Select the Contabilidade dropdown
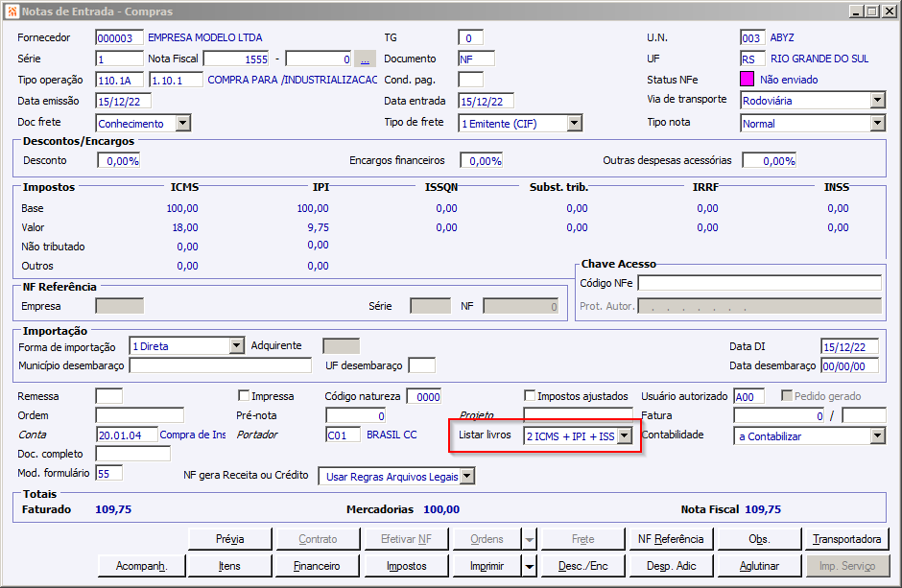 coord(810,435)
